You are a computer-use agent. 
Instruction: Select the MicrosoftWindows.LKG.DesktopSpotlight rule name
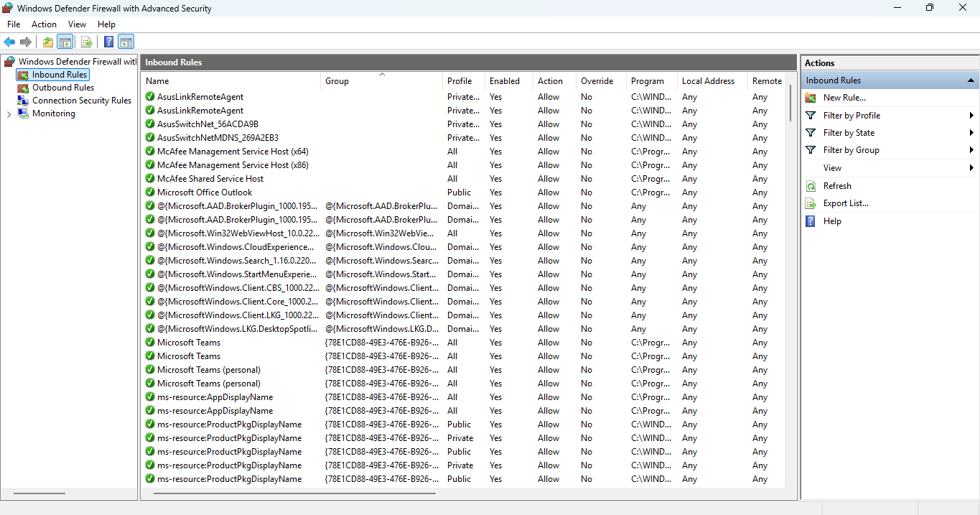[237, 329]
